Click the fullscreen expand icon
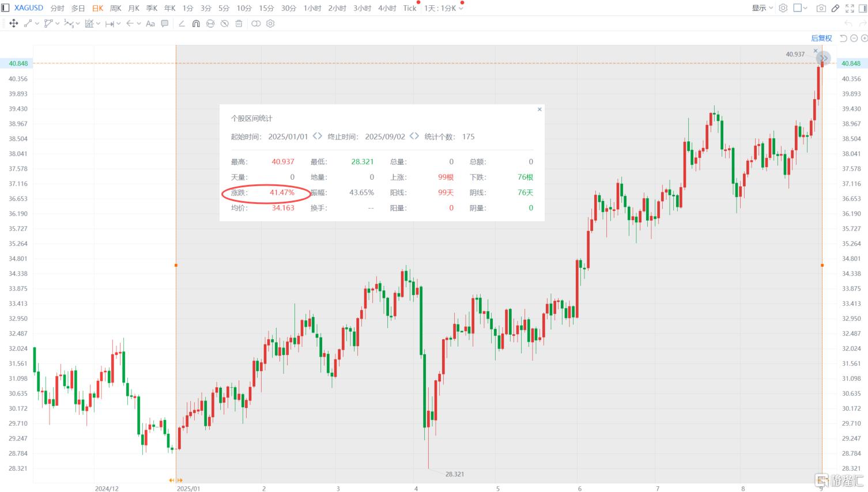This screenshot has width=868, height=492. (850, 8)
